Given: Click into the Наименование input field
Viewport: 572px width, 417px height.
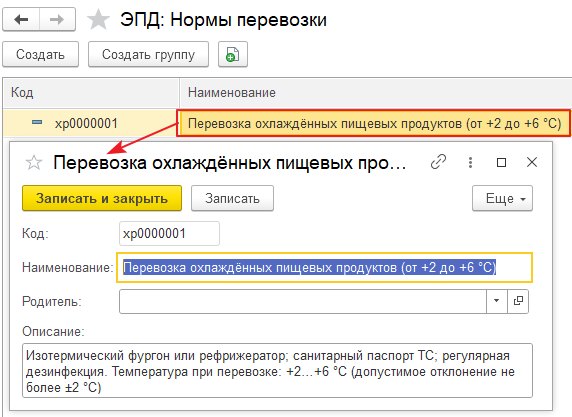Looking at the screenshot, I should pyautogui.click(x=324, y=267).
